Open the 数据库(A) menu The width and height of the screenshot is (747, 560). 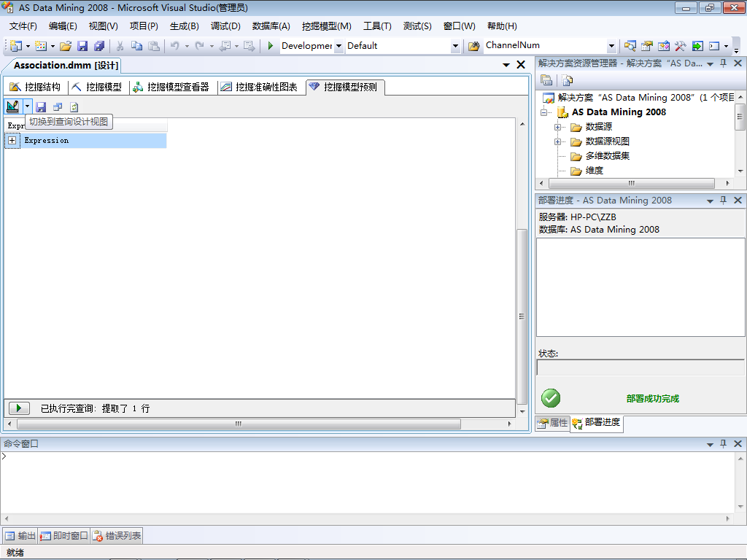pyautogui.click(x=271, y=26)
